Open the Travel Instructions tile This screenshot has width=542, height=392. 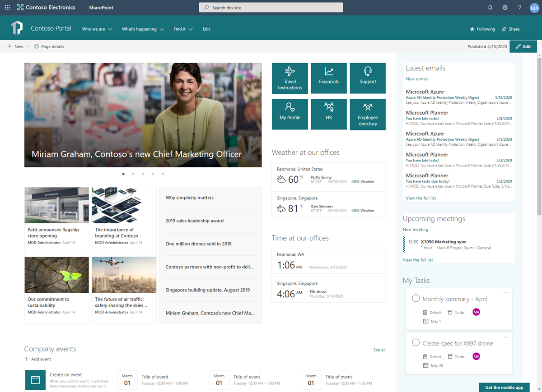coord(290,78)
